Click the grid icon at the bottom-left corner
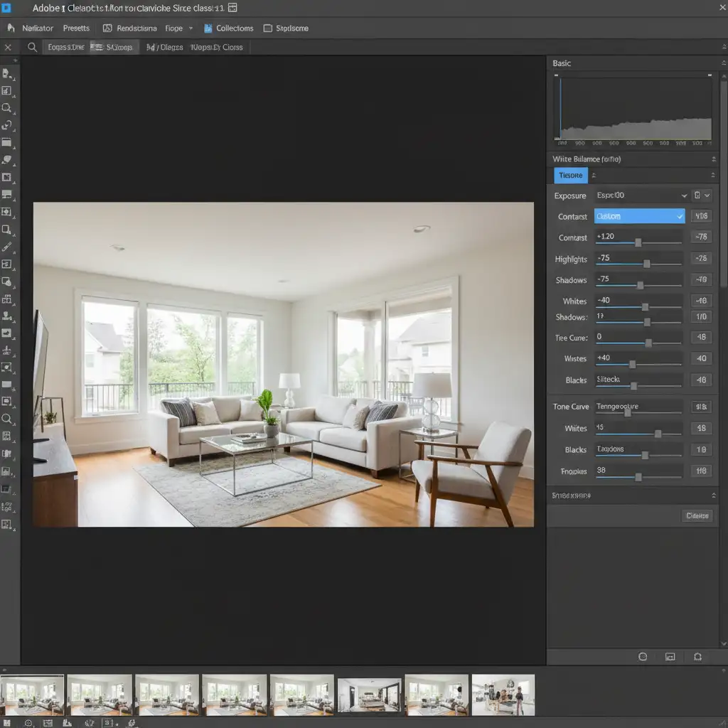 (x=7, y=723)
